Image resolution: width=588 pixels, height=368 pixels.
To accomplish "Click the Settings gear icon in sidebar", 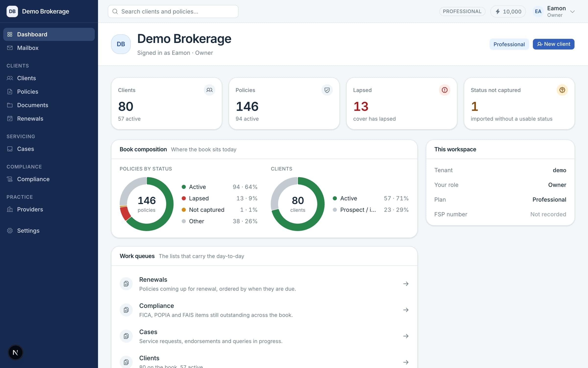I will click(10, 231).
